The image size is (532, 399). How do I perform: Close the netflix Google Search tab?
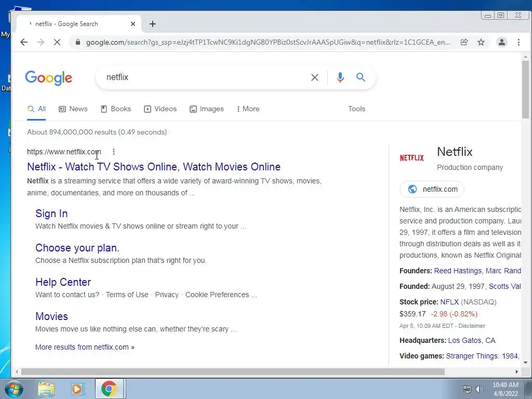point(133,24)
